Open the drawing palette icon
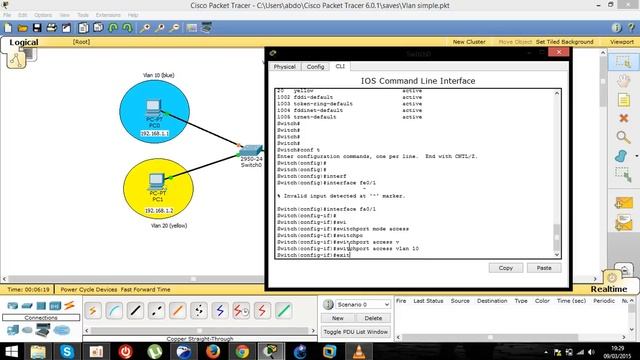 tap(191, 28)
